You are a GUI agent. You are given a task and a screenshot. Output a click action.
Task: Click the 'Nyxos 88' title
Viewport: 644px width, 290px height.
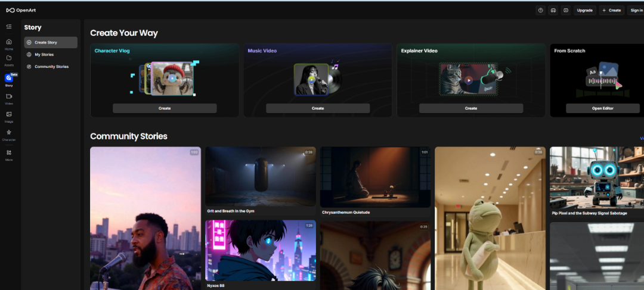click(x=216, y=285)
